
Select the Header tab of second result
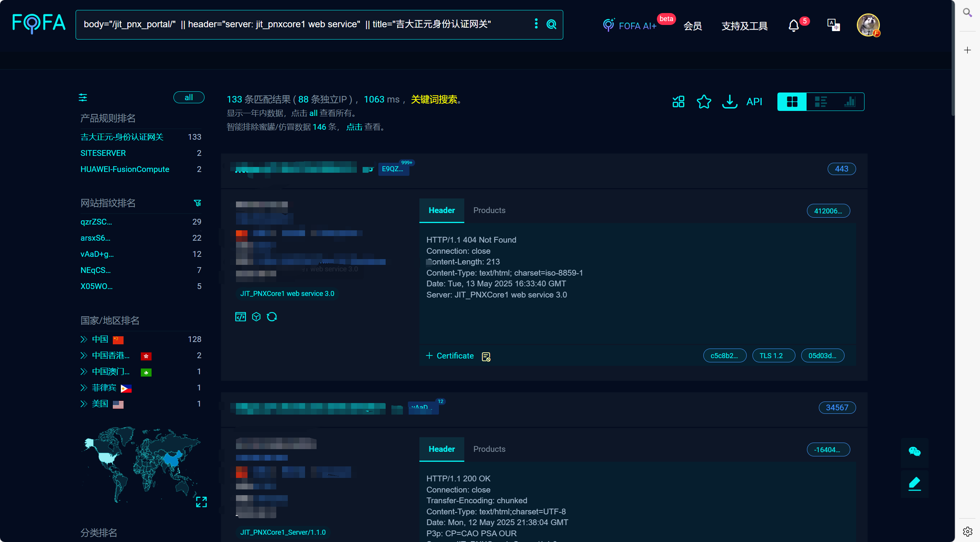(442, 449)
